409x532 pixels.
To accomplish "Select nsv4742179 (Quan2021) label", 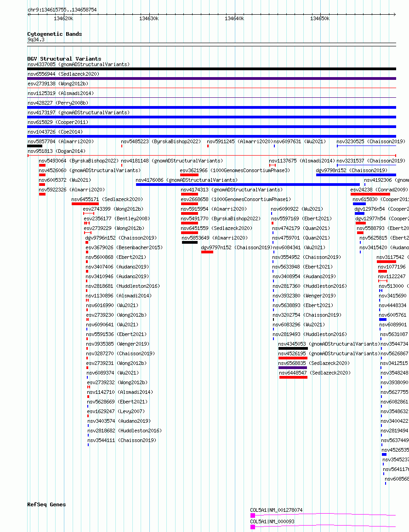I will [x=301, y=228].
